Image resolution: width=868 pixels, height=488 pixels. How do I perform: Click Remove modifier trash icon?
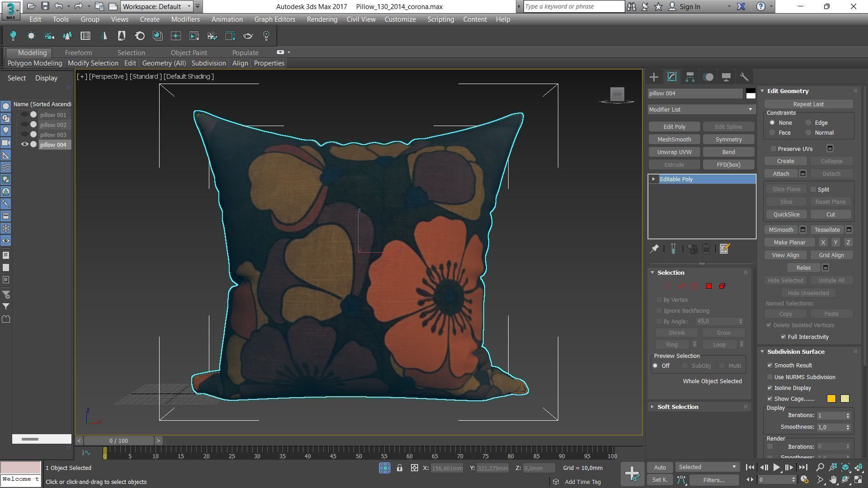click(706, 249)
